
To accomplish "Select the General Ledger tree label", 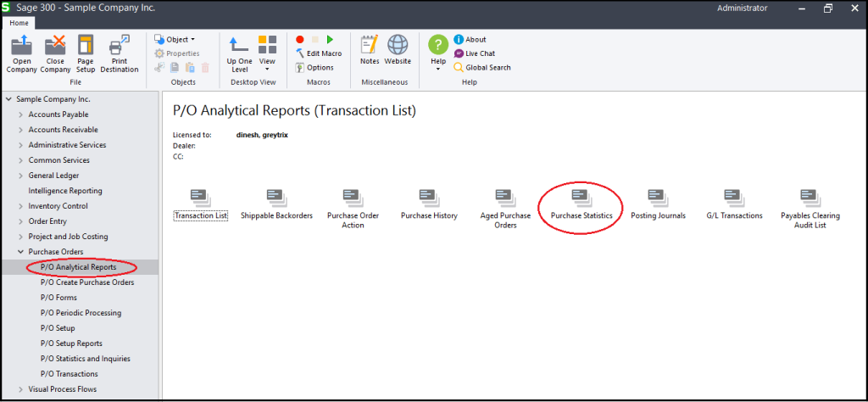I will pos(53,176).
